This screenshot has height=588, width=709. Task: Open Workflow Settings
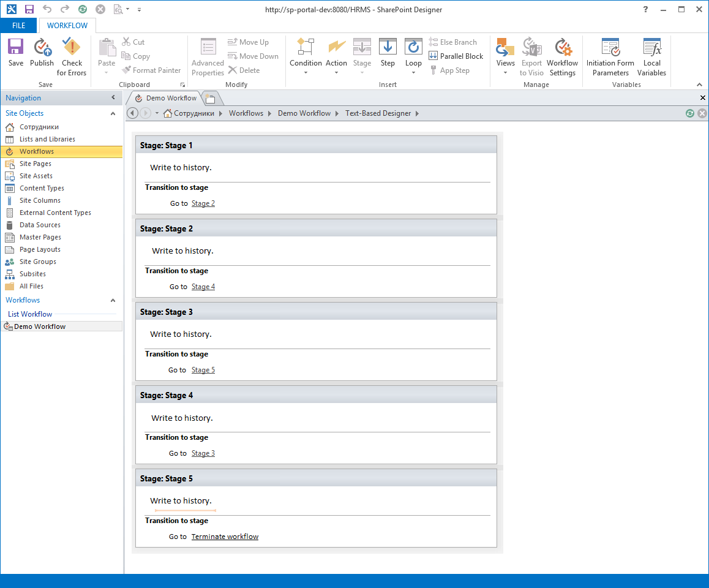point(563,57)
